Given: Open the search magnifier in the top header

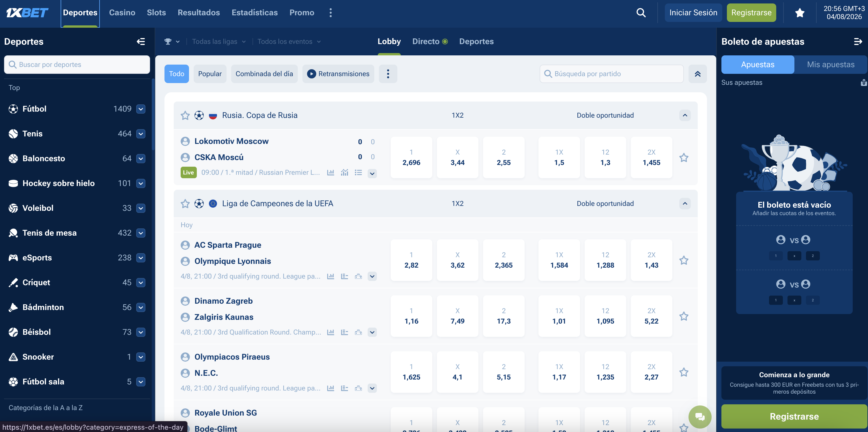Looking at the screenshot, I should [x=641, y=13].
